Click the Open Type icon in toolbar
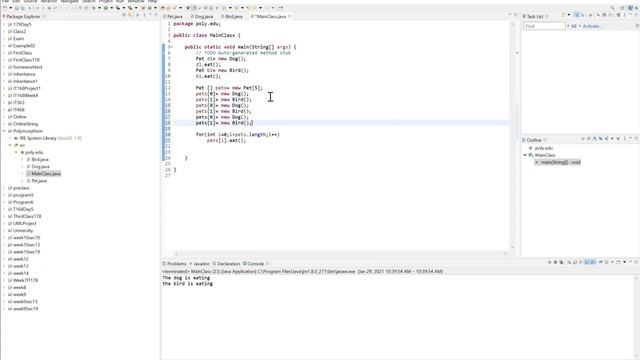The image size is (640, 360). 162,8
